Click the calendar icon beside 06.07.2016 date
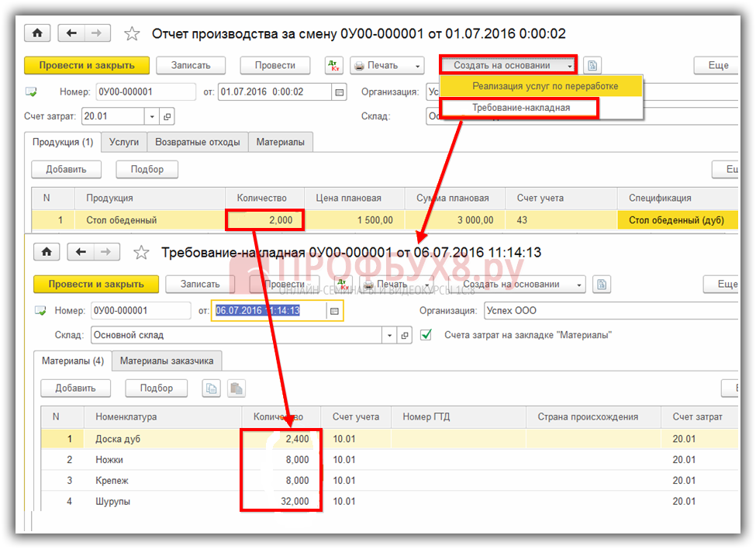Viewport: 756px width, 549px height. coord(333,311)
